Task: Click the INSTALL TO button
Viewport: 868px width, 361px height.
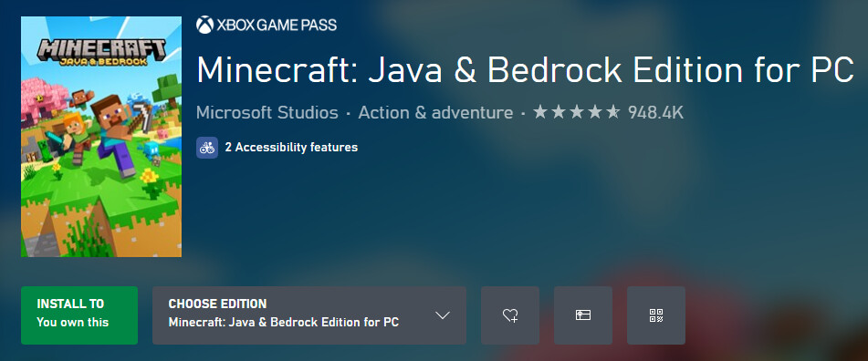Action: pyautogui.click(x=79, y=315)
